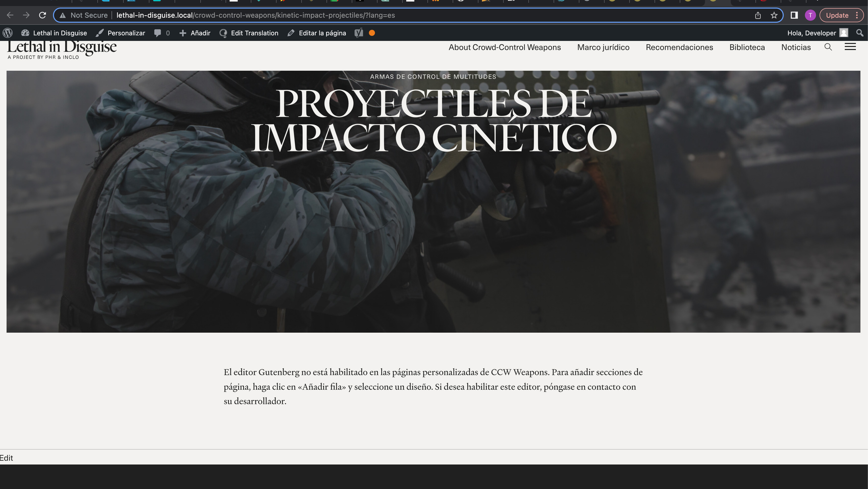Click the Edit link at page bottom
The image size is (868, 489).
(x=6, y=458)
